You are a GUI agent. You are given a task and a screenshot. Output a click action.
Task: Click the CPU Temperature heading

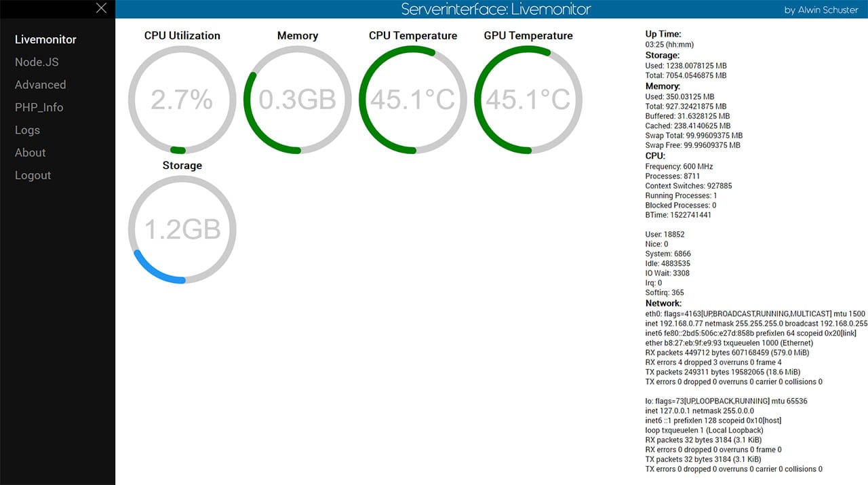coord(413,35)
